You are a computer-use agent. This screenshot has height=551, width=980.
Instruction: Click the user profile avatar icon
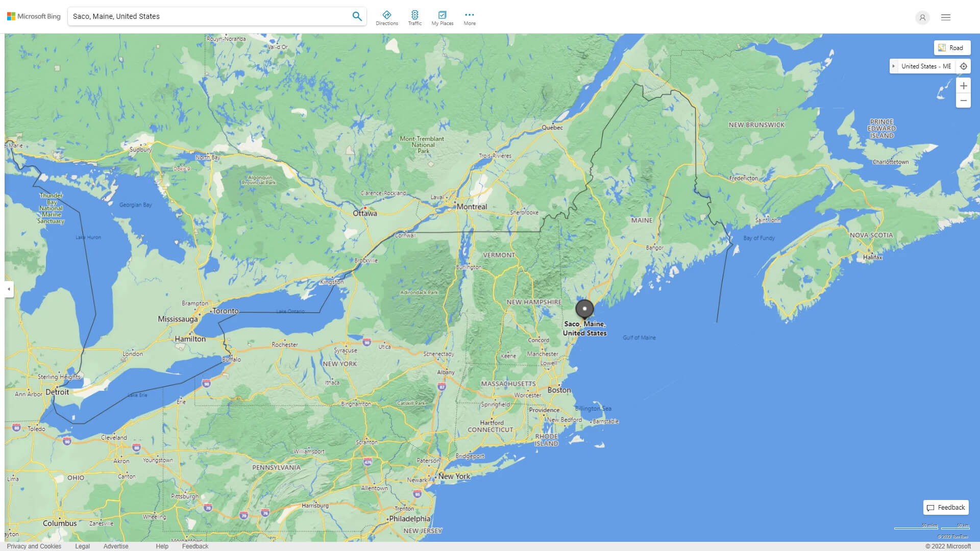coord(922,17)
